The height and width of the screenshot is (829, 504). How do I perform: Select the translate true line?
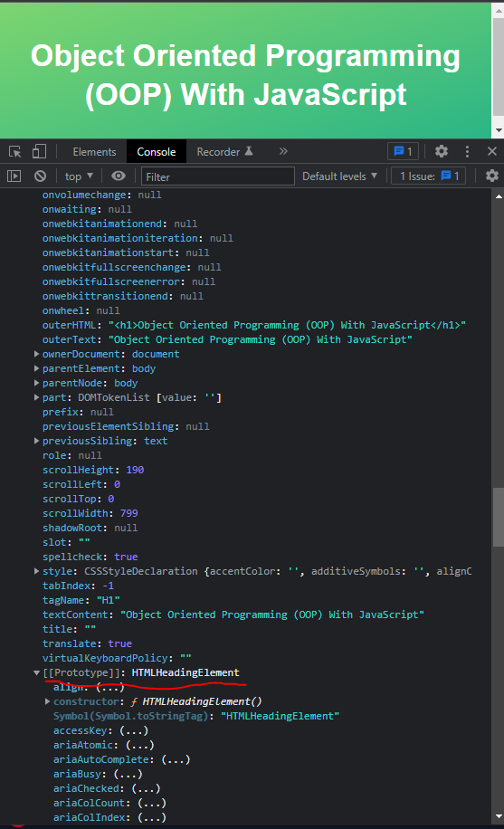tap(87, 643)
